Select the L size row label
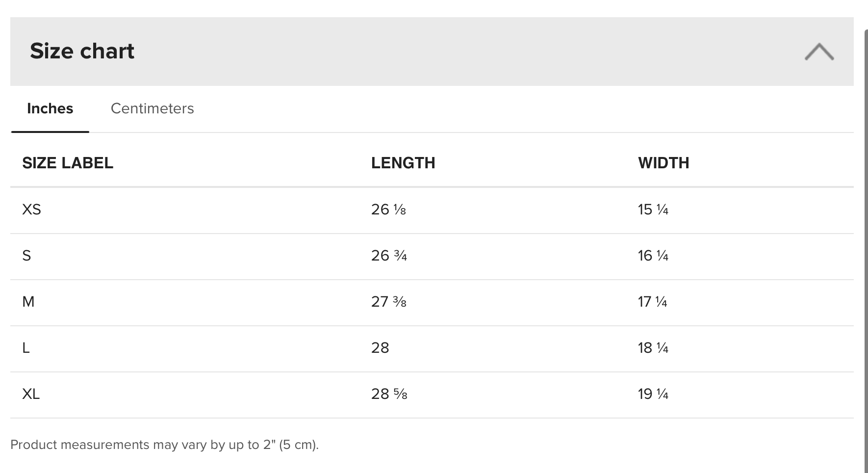Viewport: 868px width, 473px height. [x=26, y=348]
